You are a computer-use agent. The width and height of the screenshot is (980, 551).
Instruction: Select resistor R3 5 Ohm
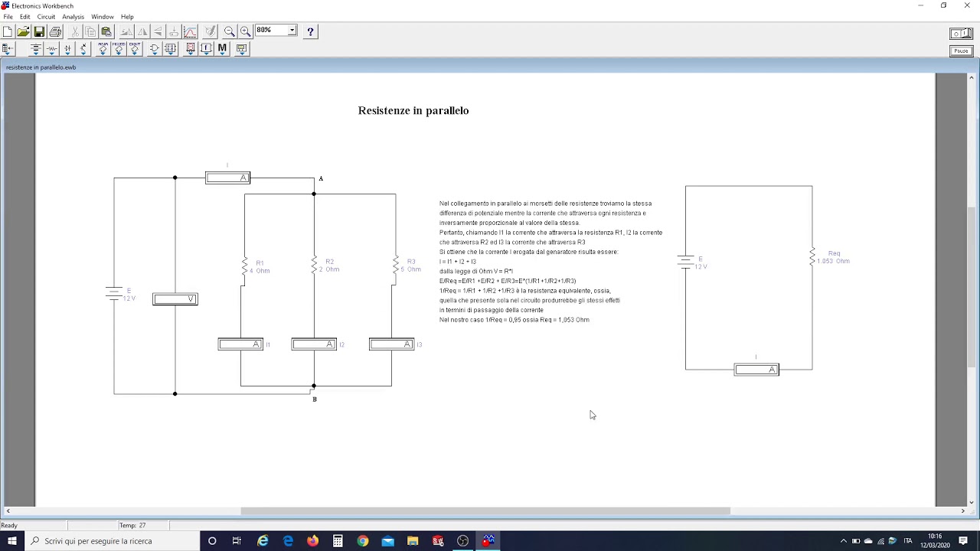coord(396,266)
